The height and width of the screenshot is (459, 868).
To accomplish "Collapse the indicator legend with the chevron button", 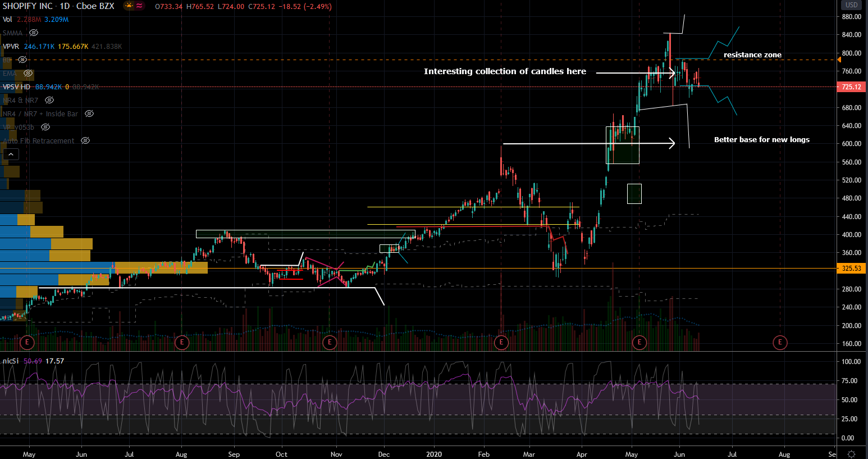I will (x=11, y=154).
